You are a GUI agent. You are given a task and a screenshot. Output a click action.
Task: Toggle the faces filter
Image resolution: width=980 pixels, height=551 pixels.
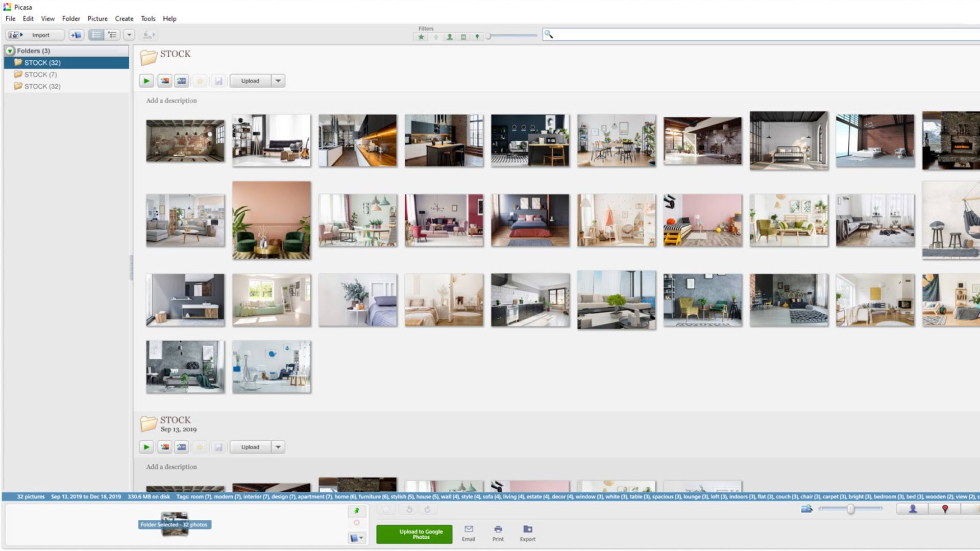[450, 37]
